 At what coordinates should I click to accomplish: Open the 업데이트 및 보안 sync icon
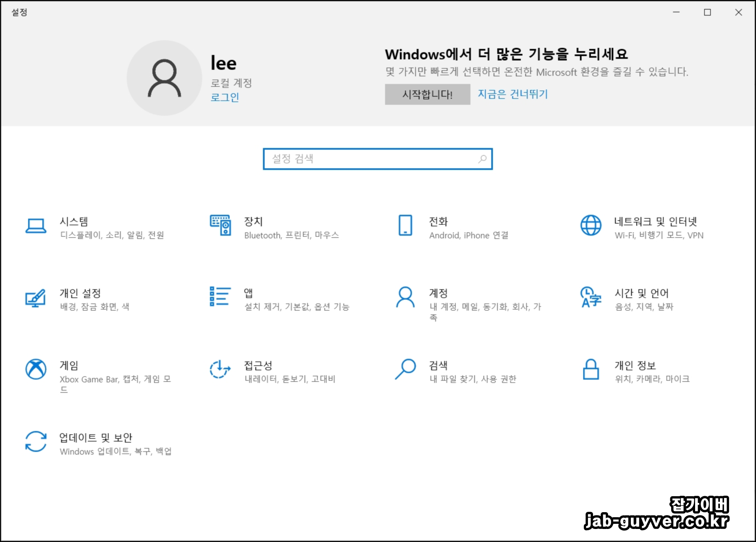pyautogui.click(x=36, y=442)
